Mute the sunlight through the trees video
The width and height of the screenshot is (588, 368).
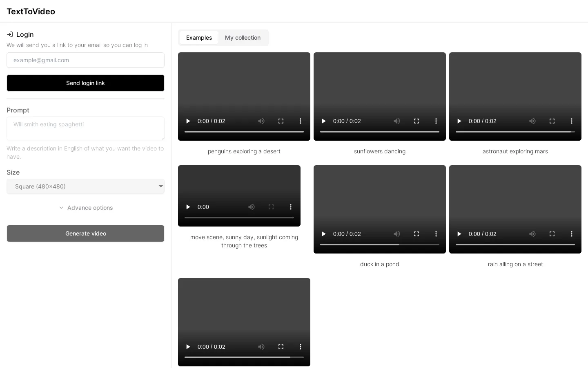click(x=252, y=207)
